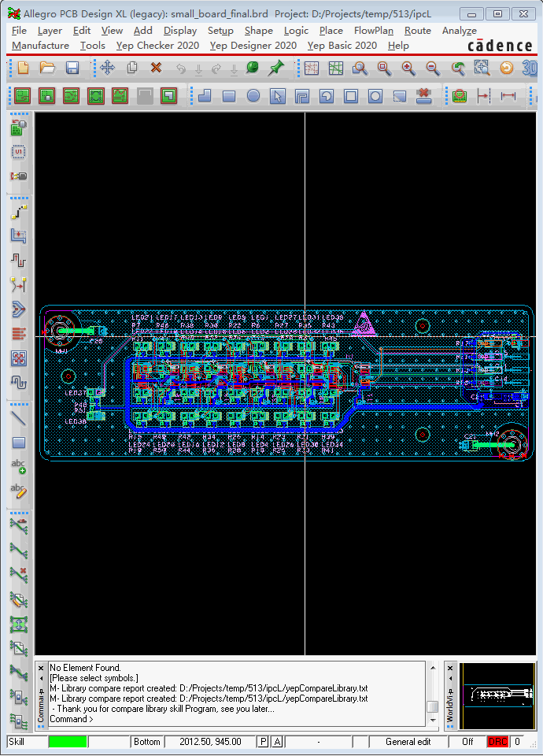543x756 pixels.
Task: Click the Edit Text abc pencil icon
Action: [x=19, y=491]
